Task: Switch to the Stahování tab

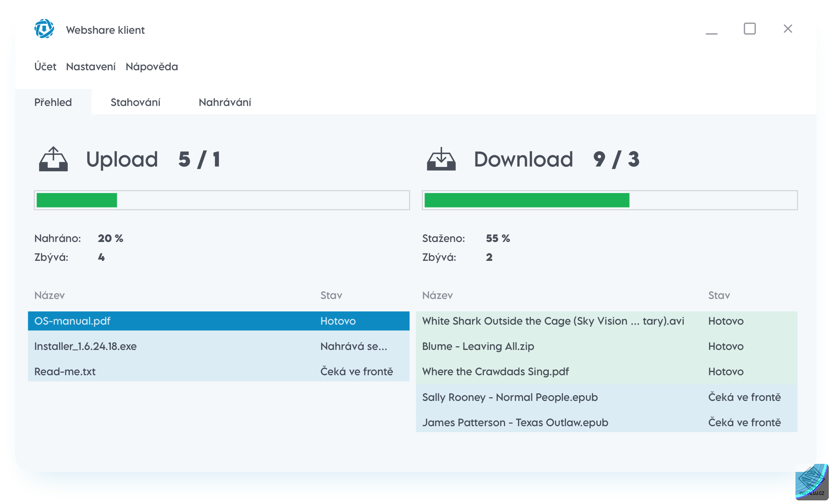Action: tap(135, 102)
